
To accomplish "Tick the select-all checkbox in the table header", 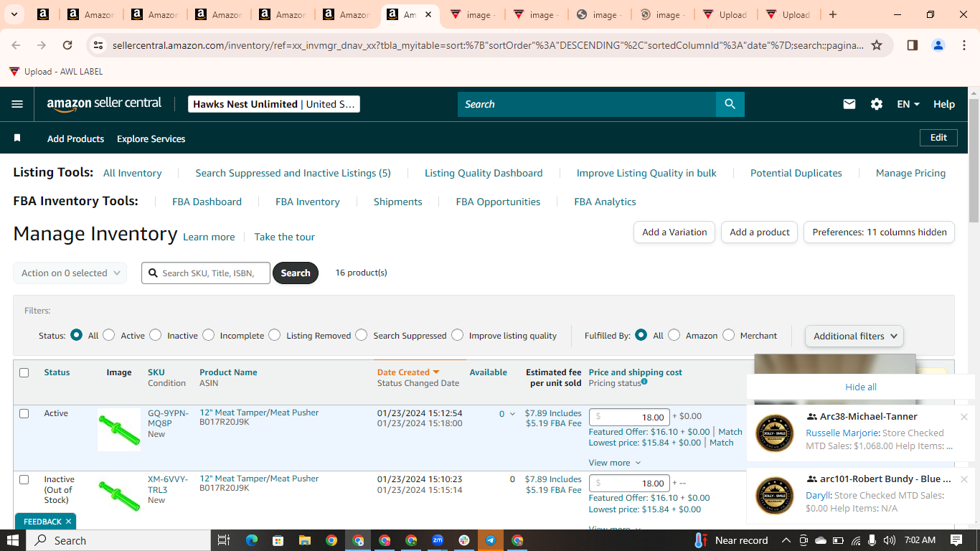I will (24, 372).
